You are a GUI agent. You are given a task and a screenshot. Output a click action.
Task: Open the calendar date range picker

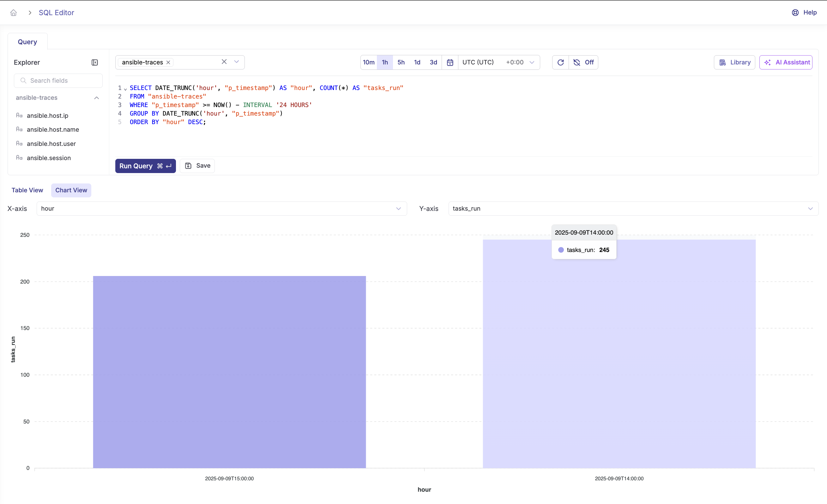[x=450, y=63]
